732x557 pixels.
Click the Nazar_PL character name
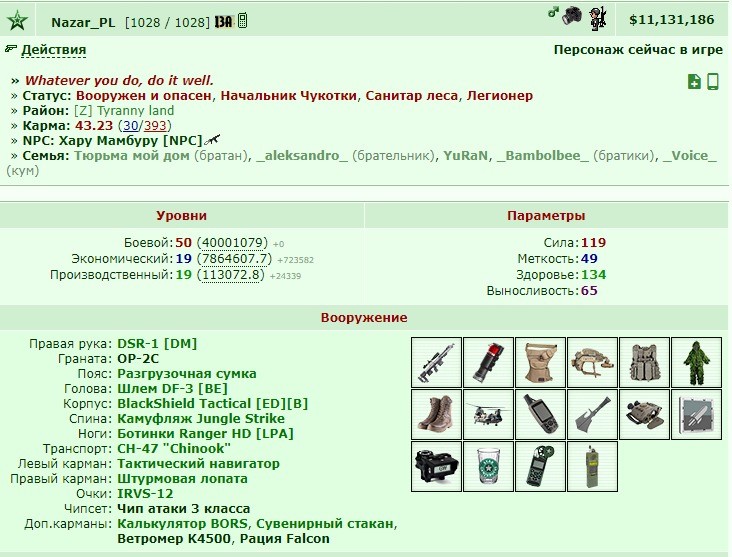pyautogui.click(x=83, y=22)
